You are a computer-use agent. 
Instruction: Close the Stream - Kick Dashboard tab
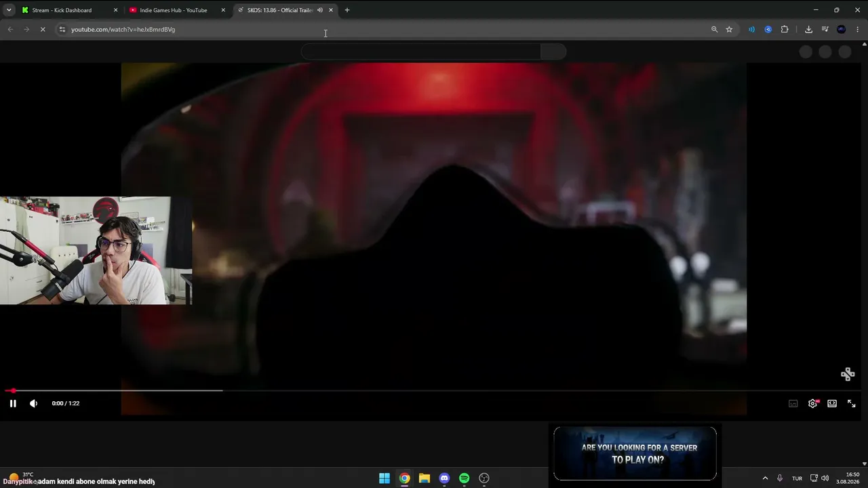(115, 10)
